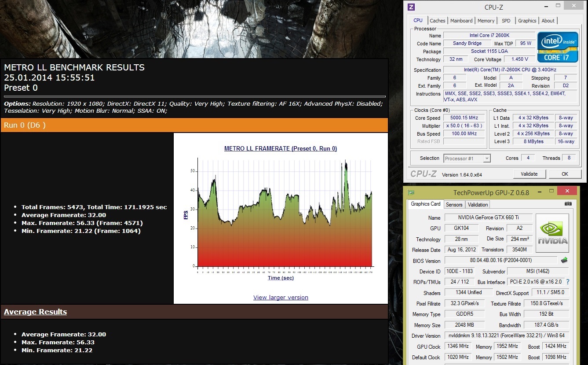This screenshot has height=365, width=588.
Task: Click the GPU Name field NVIDIA GeForce GTX 660 Ti
Action: 488,218
